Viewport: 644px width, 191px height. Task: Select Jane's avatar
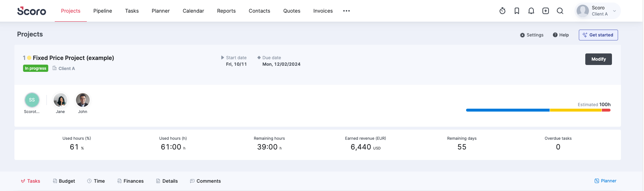pos(60,100)
